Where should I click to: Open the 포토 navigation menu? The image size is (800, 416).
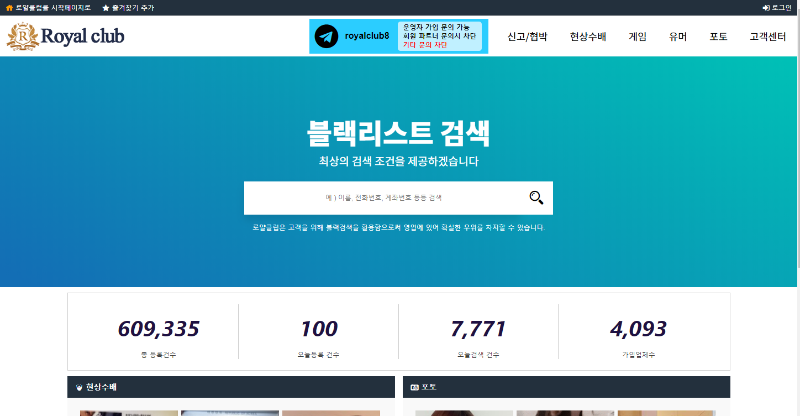tap(718, 37)
